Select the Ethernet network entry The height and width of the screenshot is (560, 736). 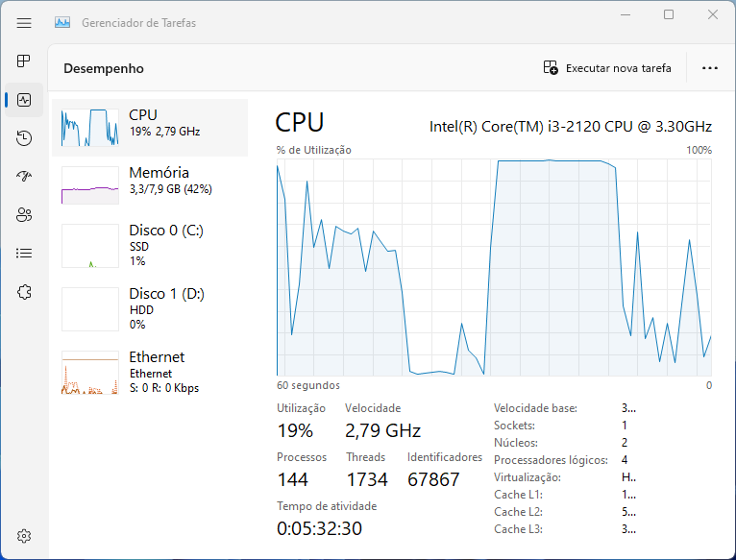coord(150,373)
